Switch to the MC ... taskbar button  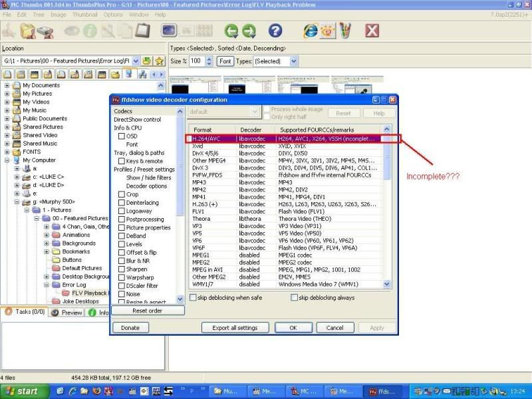306,392
